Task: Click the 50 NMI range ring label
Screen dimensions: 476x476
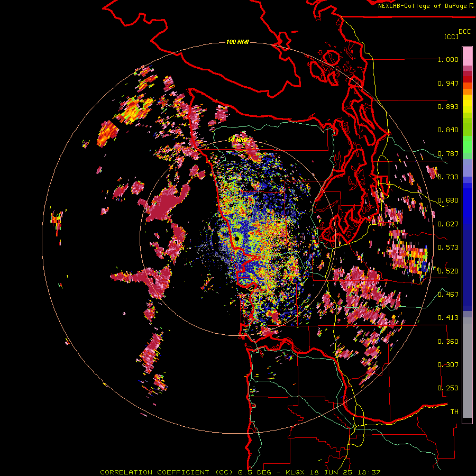Action: click(237, 140)
